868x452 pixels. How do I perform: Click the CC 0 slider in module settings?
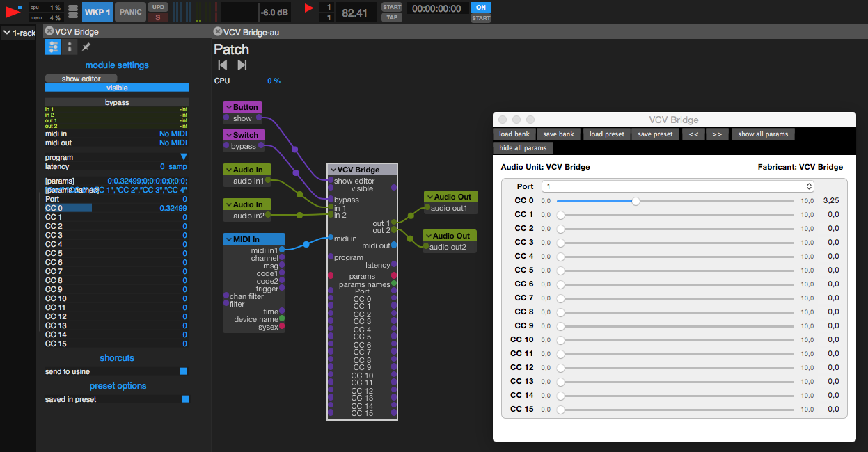[117, 208]
